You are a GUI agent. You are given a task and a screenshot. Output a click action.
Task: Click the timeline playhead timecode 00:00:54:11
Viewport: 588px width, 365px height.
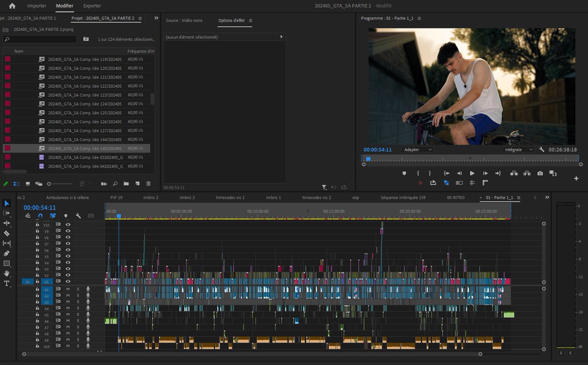coord(39,208)
